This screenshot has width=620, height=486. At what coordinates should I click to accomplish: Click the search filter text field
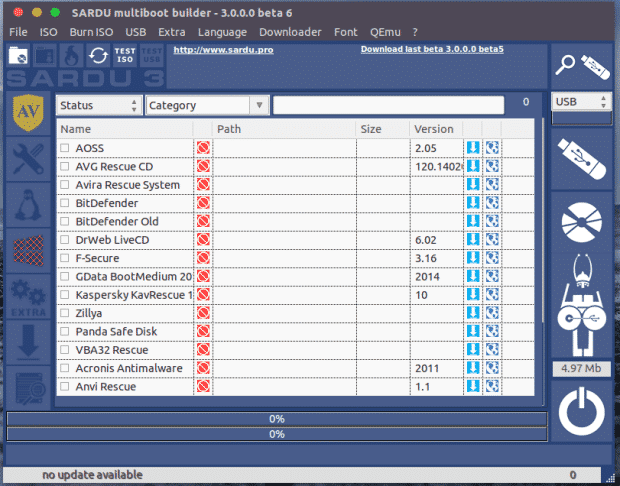(x=389, y=105)
